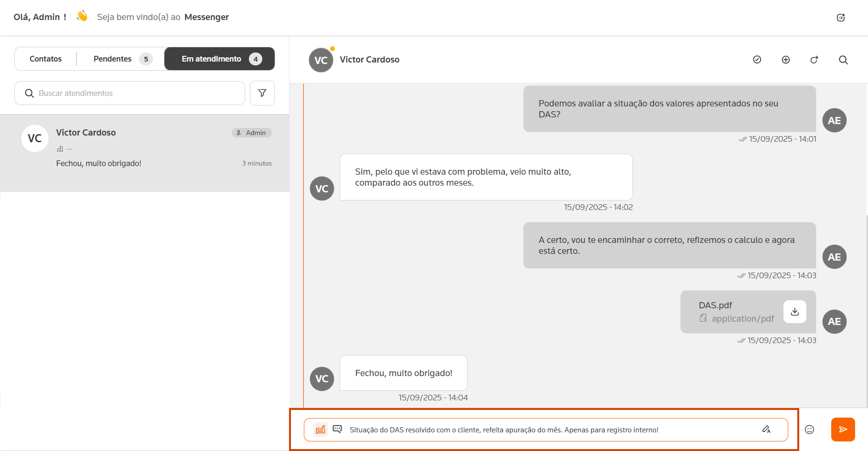Screen dimensions: 868x451
Task: Click the speech bubble quick replies icon
Action: 337,429
